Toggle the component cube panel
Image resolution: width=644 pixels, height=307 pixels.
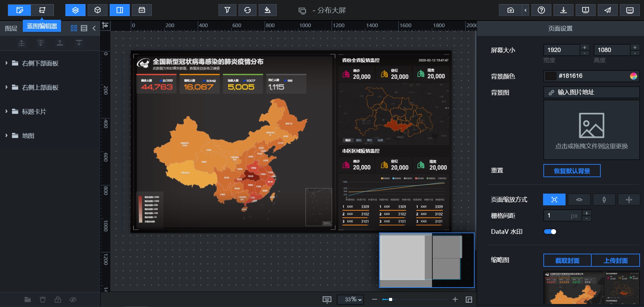(x=98, y=10)
